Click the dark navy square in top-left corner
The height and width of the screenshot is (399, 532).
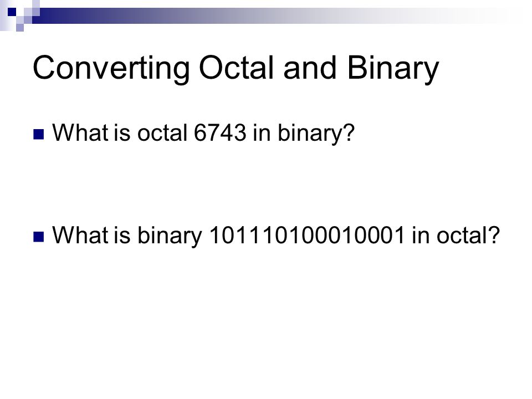click(12, 12)
